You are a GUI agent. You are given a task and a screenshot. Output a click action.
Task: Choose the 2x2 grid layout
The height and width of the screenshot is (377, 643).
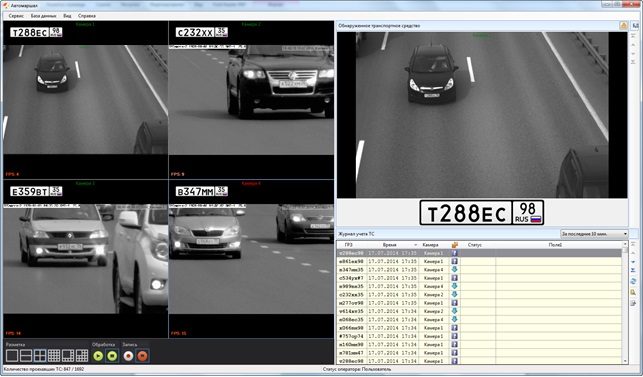(x=40, y=356)
